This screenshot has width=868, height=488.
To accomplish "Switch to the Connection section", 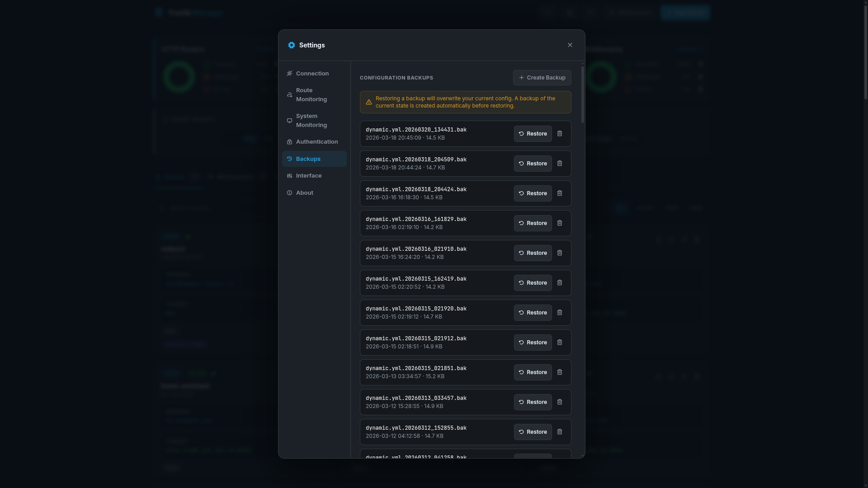I will tap(313, 73).
